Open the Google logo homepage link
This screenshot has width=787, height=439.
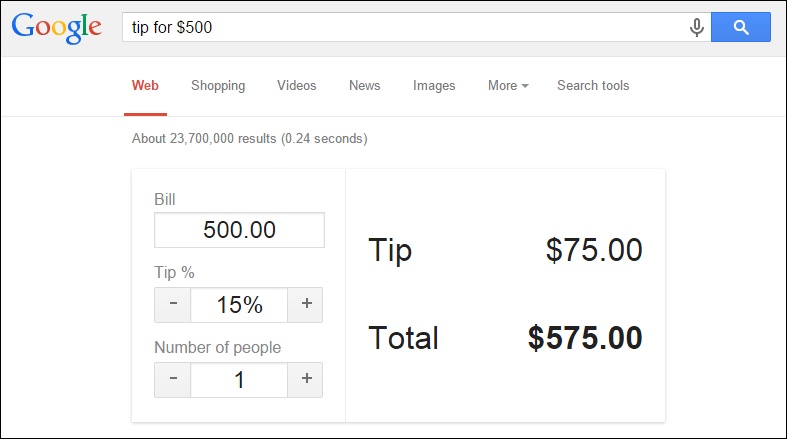click(x=56, y=28)
